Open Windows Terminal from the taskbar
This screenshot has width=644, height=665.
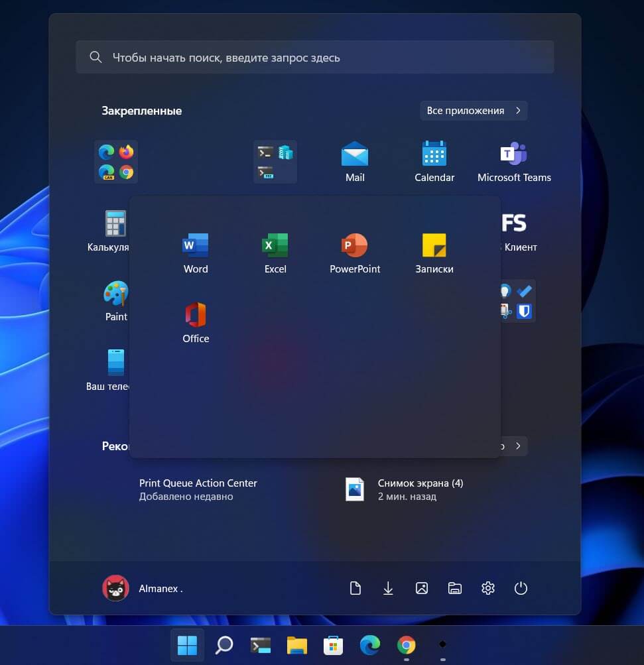tap(260, 645)
